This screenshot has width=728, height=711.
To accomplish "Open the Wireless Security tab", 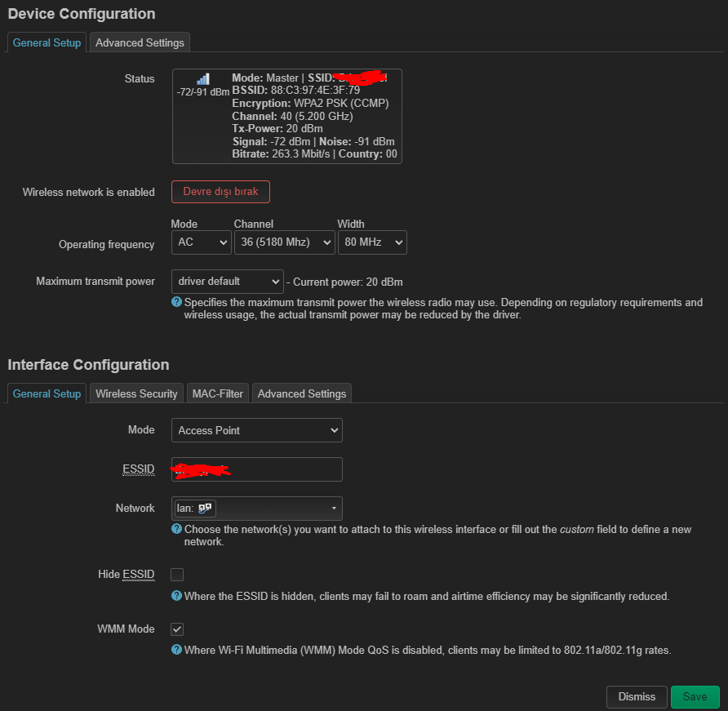I will tap(136, 393).
